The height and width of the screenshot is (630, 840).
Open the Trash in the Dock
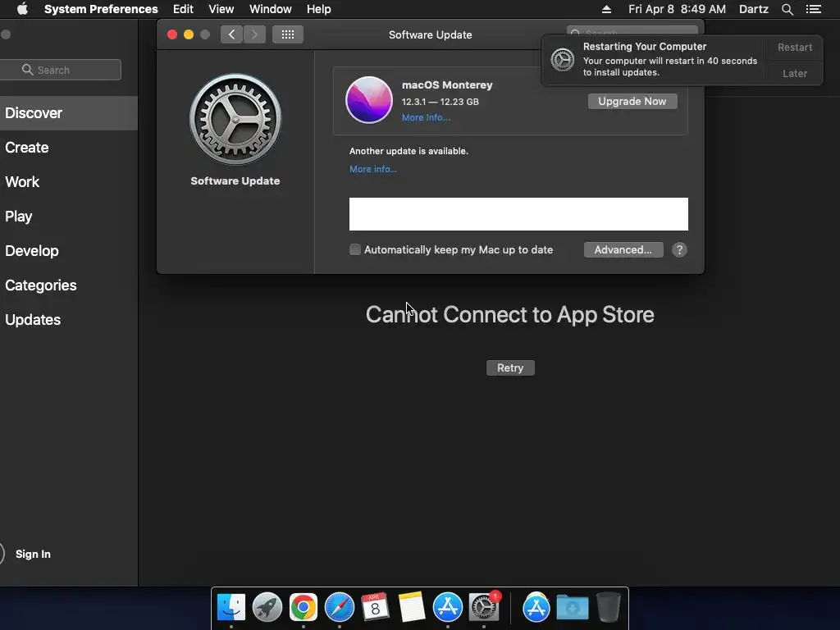click(608, 607)
